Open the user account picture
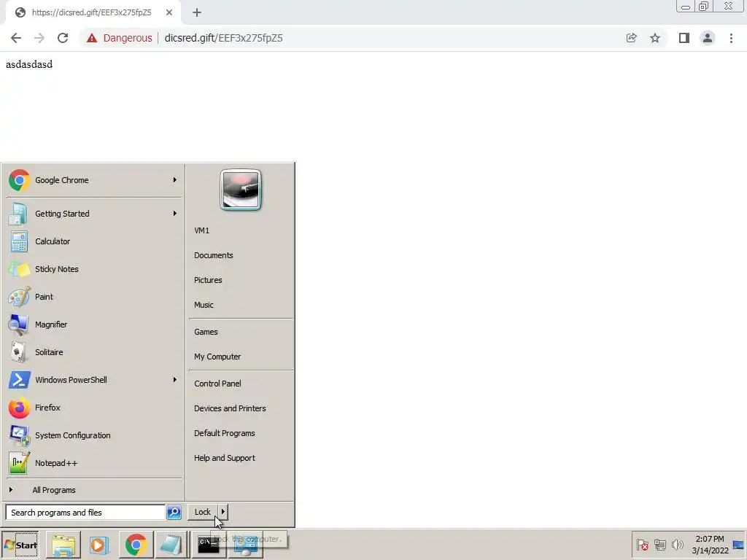 pyautogui.click(x=241, y=190)
